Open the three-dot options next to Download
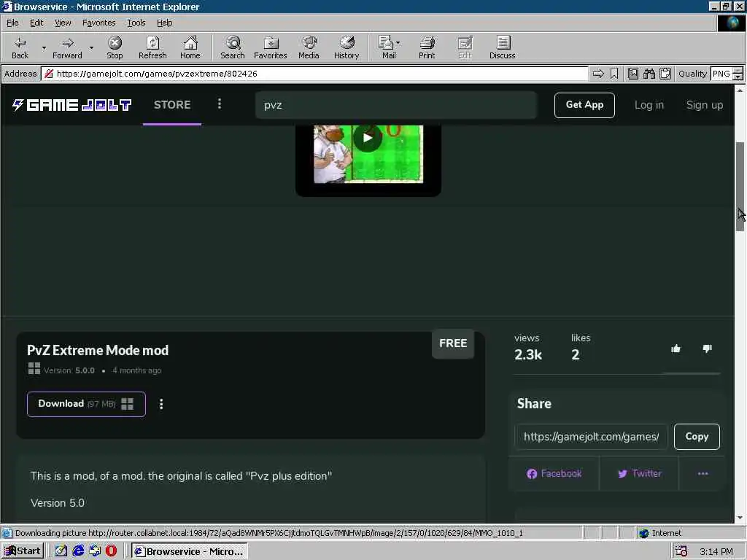Viewport: 747px width, 560px height. click(161, 404)
